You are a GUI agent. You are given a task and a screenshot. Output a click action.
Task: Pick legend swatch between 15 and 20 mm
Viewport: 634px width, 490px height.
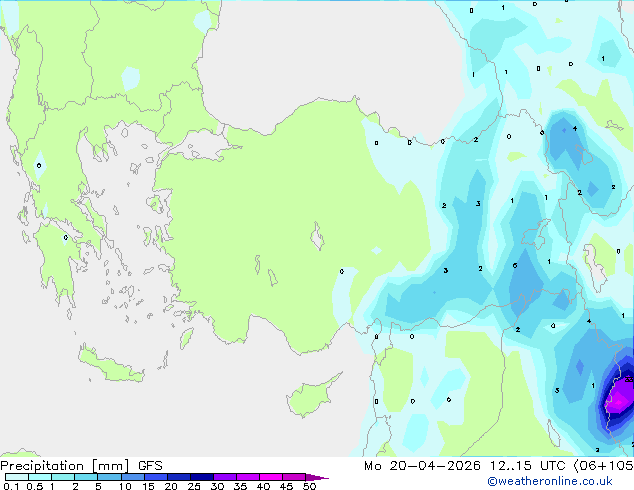coord(156,477)
